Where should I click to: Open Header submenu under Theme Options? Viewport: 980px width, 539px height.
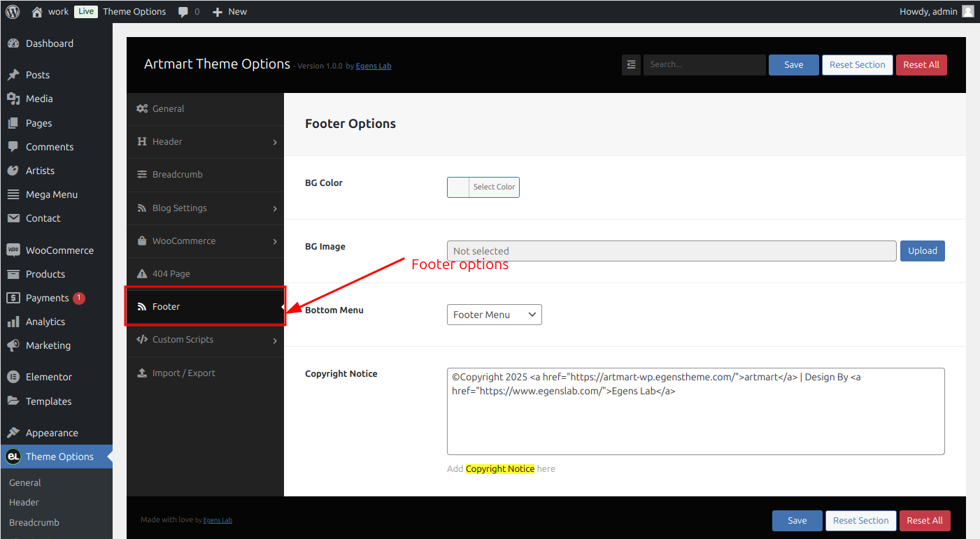coord(24,502)
